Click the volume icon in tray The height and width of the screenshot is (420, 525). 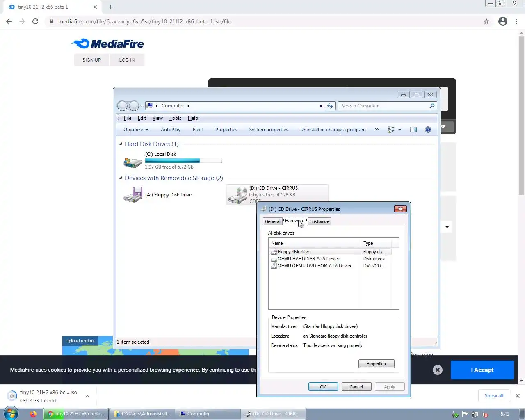pos(485,414)
